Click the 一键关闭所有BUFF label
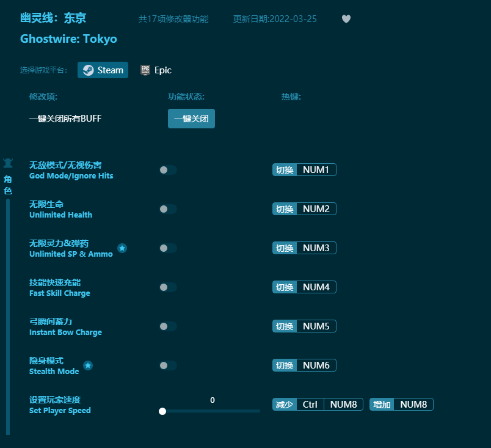 pyautogui.click(x=65, y=119)
